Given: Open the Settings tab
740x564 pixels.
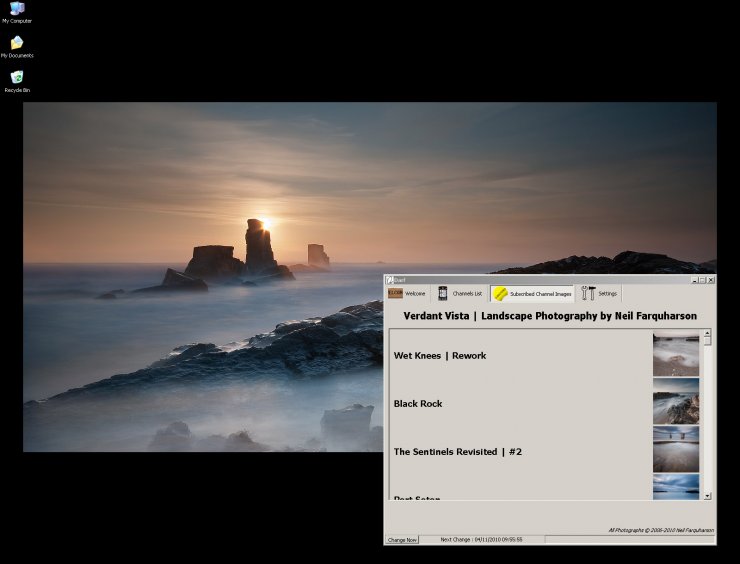Looking at the screenshot, I should (x=599, y=294).
